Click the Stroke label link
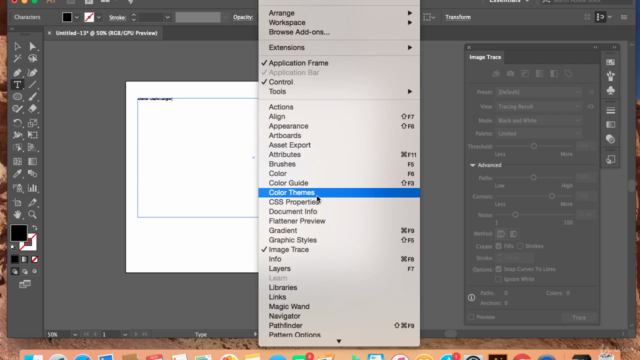The width and height of the screenshot is (640, 360). point(117,18)
